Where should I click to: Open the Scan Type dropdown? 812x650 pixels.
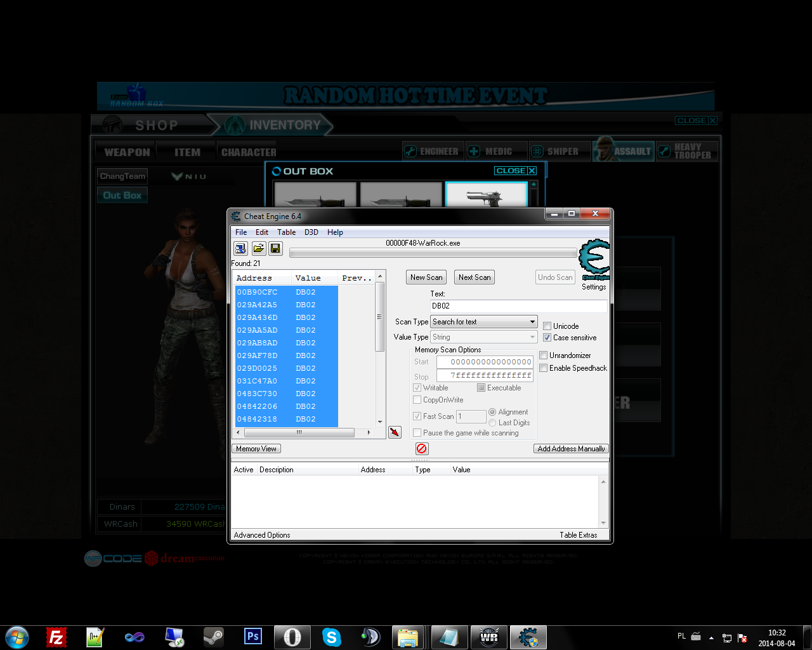coord(484,322)
